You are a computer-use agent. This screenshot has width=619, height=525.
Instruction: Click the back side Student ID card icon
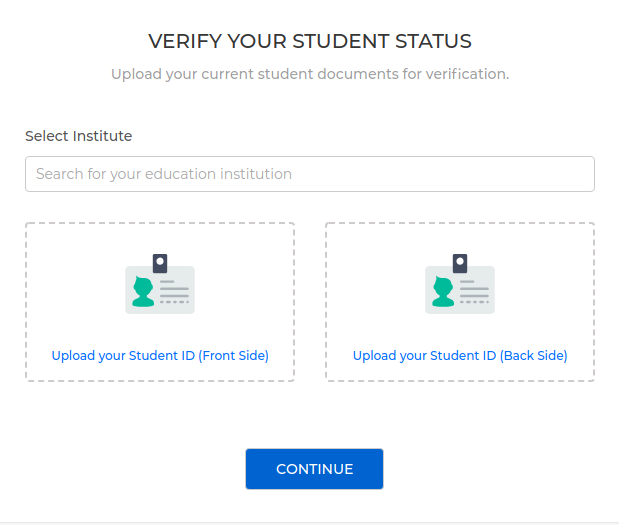click(460, 284)
